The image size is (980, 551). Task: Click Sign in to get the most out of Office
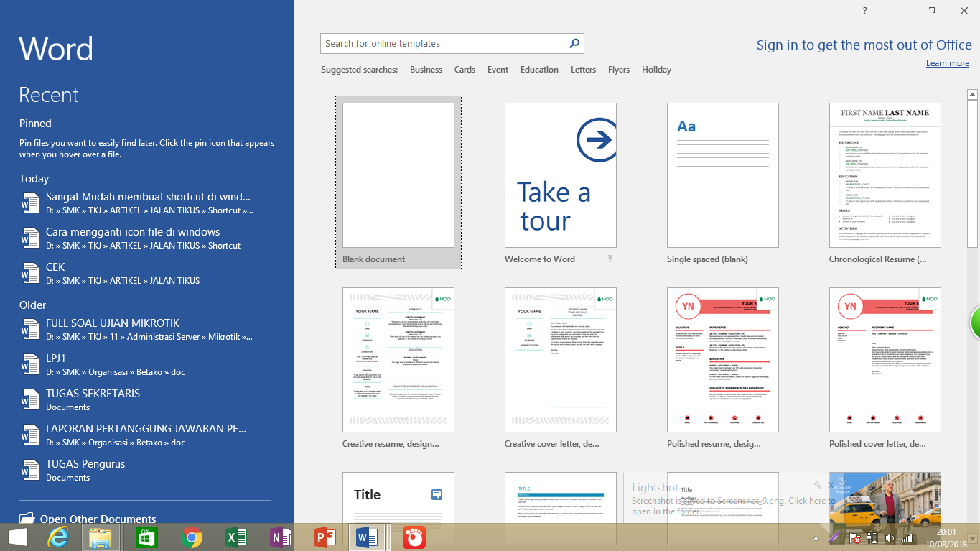click(864, 45)
